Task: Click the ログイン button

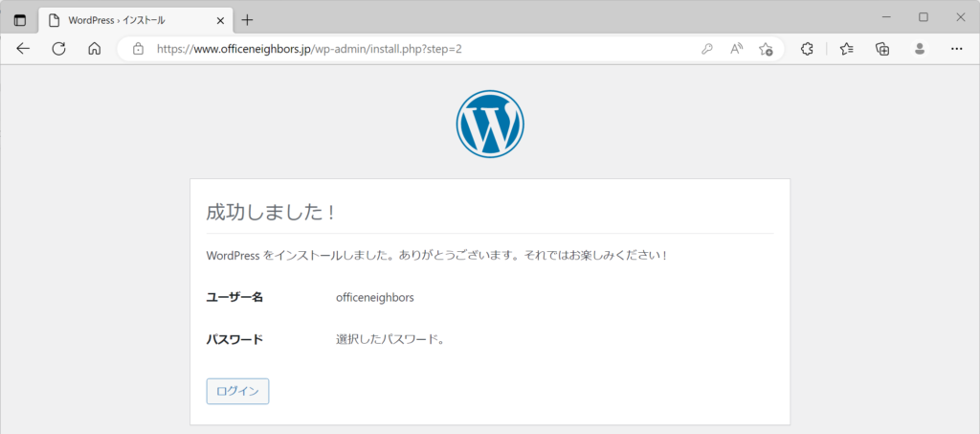Action: [x=237, y=391]
